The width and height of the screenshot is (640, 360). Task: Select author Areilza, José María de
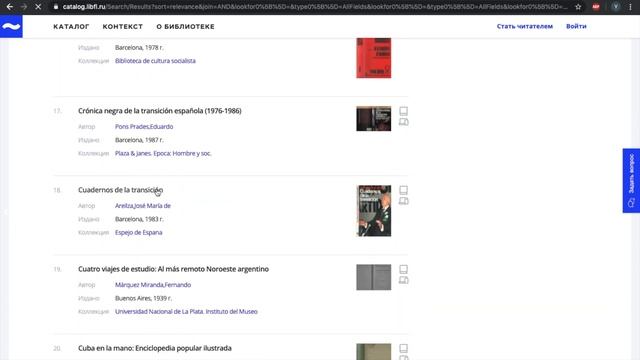[143, 206]
